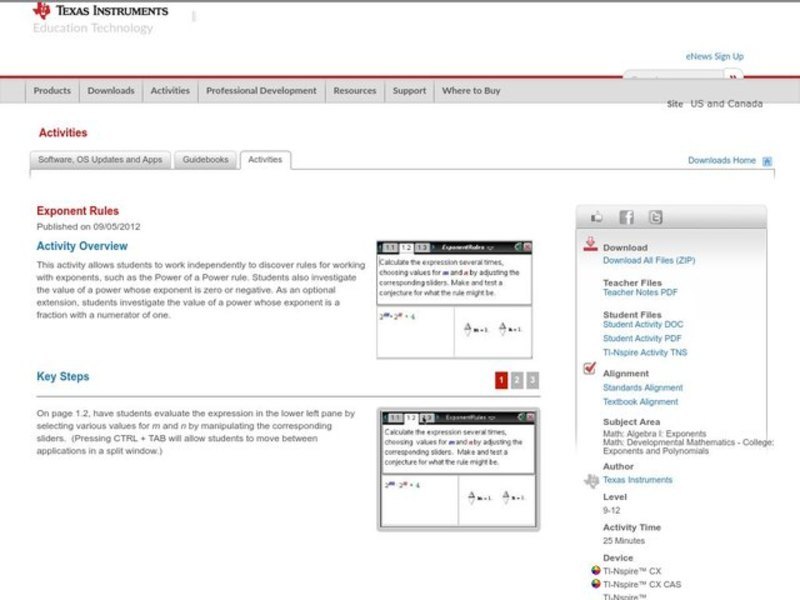Click the gray Texas icon beside Author

(591, 480)
